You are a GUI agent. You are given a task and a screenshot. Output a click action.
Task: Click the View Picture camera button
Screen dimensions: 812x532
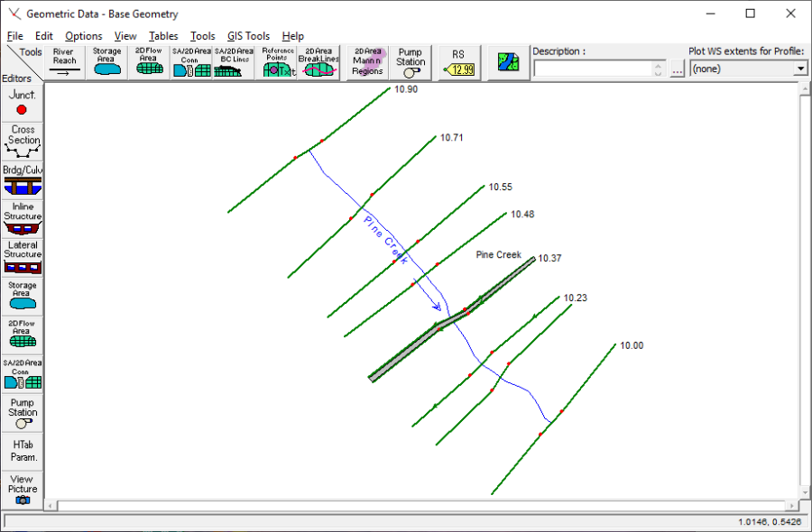[x=22, y=488]
